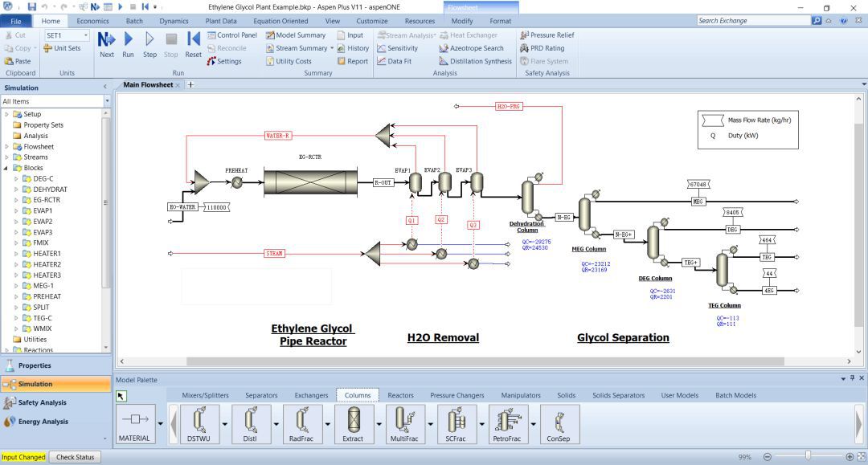Open Distillation Synthesis
The width and height of the screenshot is (868, 465).
pyautogui.click(x=476, y=61)
